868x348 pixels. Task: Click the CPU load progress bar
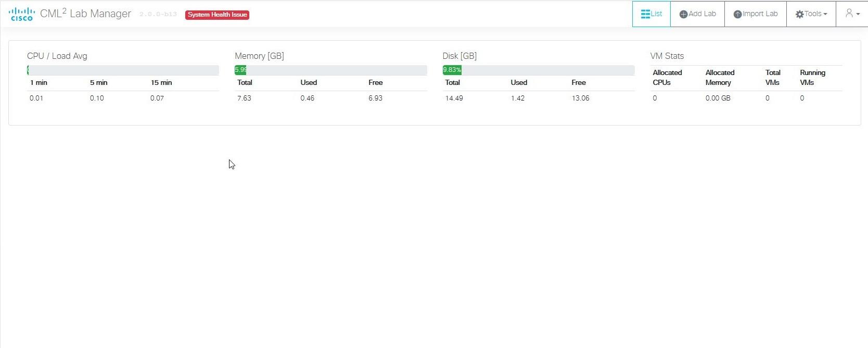click(x=123, y=70)
